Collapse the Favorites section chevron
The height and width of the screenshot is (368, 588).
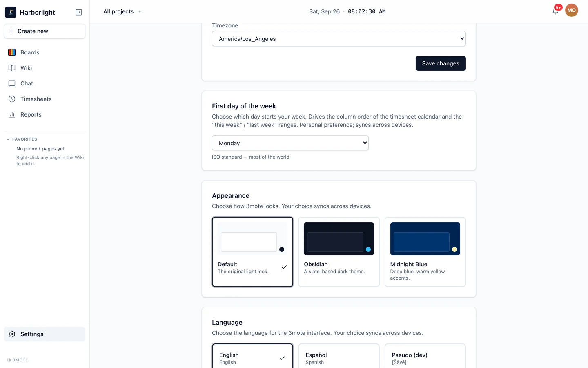8,139
